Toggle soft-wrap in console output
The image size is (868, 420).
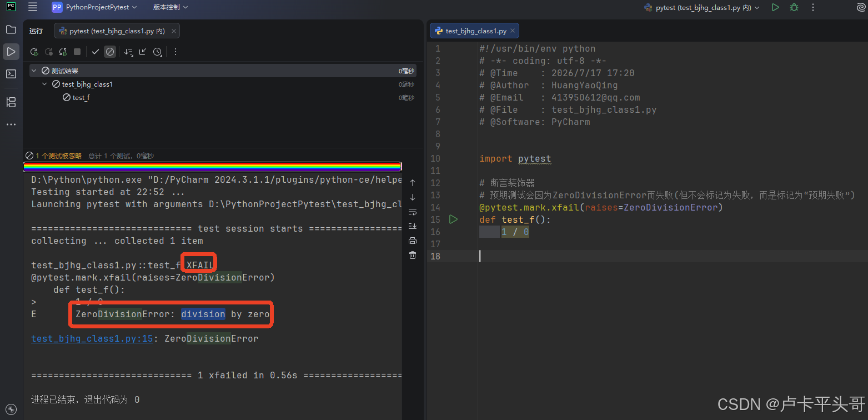coord(412,212)
